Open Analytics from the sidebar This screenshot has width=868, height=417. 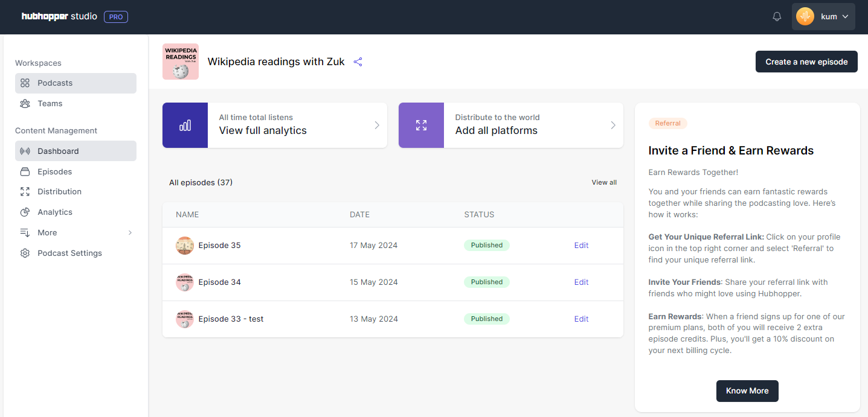[54, 212]
